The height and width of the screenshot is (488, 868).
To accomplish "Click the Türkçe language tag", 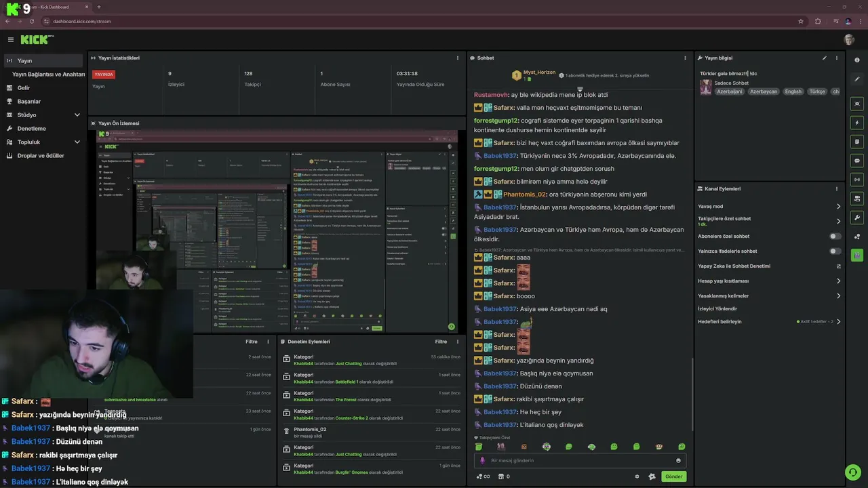I will click(817, 91).
